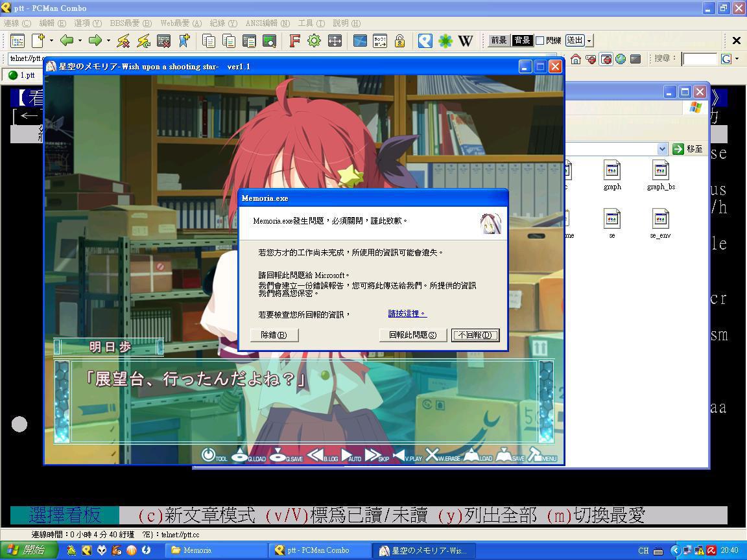The image size is (747, 560).
Task: Select the 1.ptt connection tab
Action: (23, 75)
